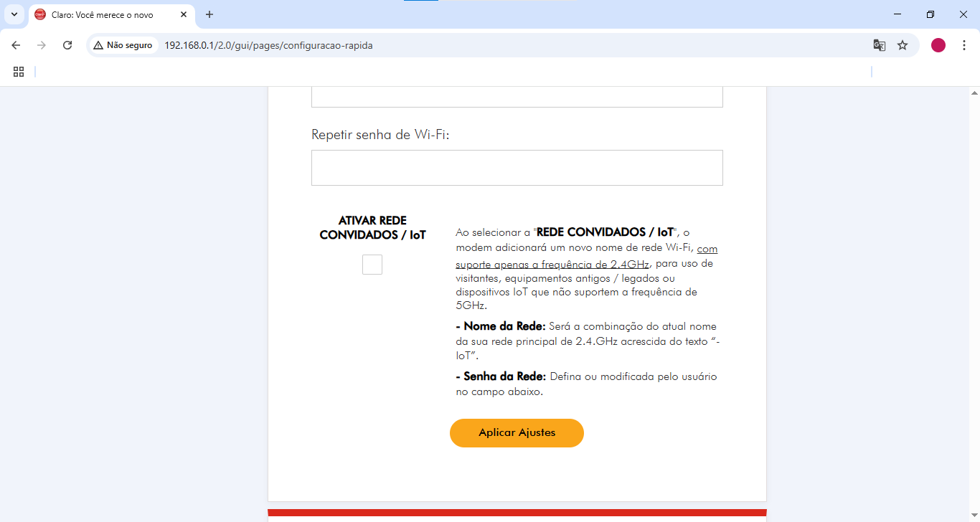Viewport: 980px width, 522px height.
Task: Open Chrome's three-dot menu
Action: point(964,45)
